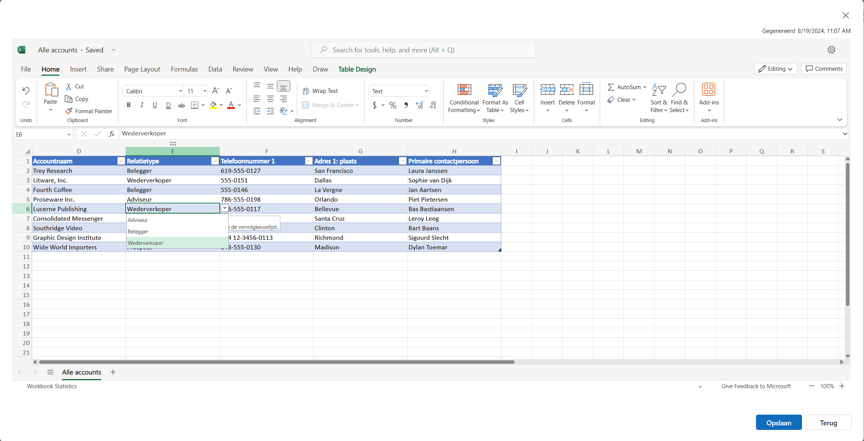Apply currency dollar format
The height and width of the screenshot is (441, 864).
tap(374, 105)
